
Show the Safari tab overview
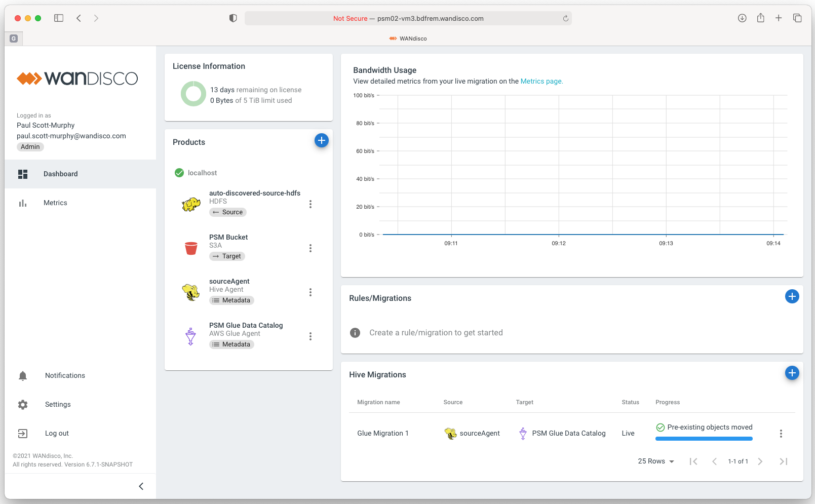[x=797, y=18]
